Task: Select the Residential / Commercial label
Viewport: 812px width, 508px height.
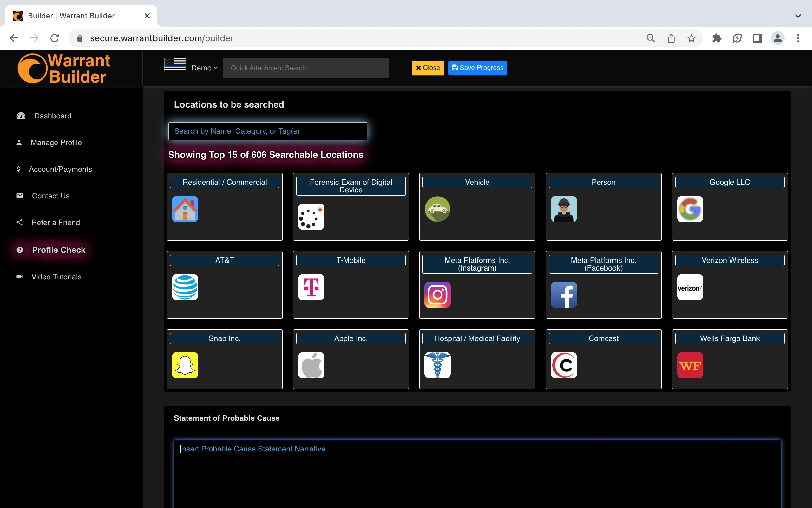Action: pyautogui.click(x=225, y=182)
